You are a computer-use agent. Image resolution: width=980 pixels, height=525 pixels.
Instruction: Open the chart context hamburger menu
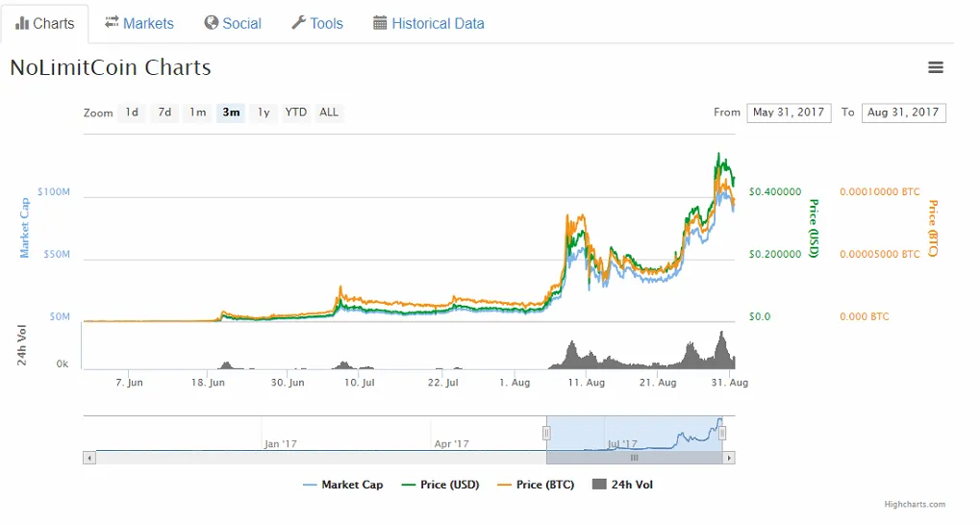click(935, 67)
